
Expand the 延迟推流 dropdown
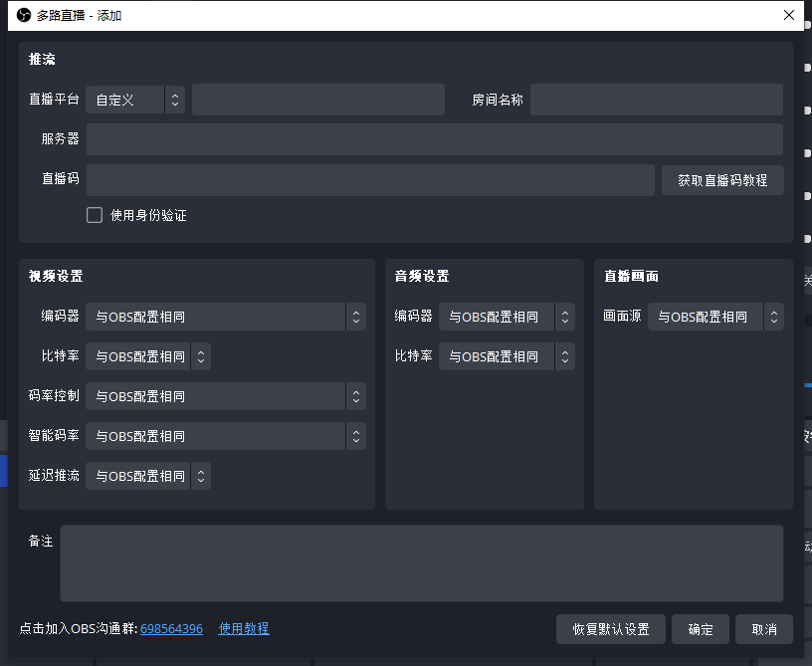click(147, 476)
